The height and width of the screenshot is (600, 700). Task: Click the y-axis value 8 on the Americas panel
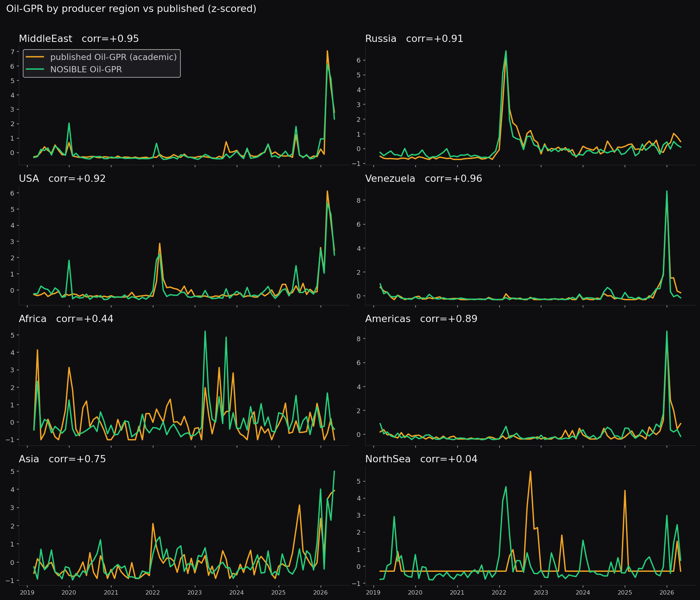coord(359,339)
